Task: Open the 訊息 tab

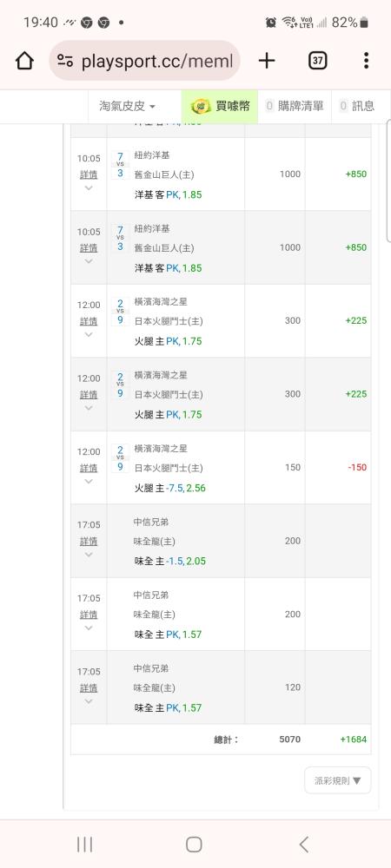Action: [357, 106]
